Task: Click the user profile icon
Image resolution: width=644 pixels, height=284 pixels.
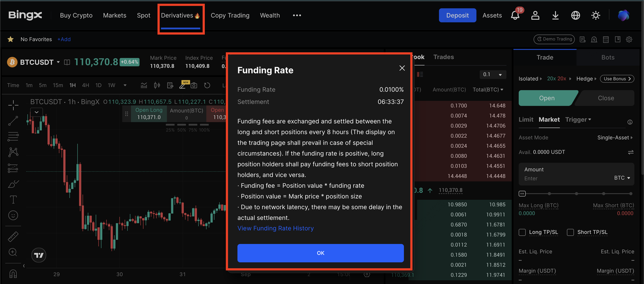Action: point(535,15)
